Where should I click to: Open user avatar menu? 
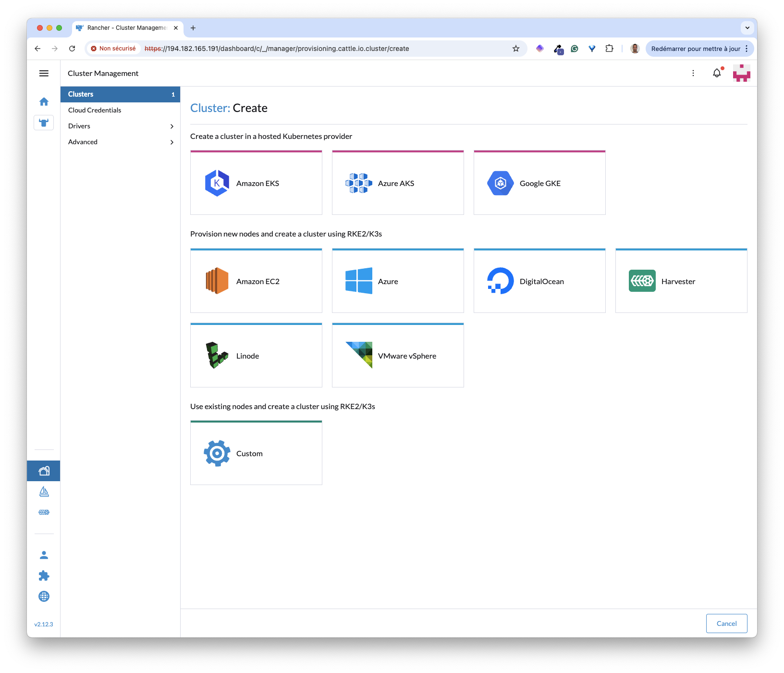click(x=741, y=73)
